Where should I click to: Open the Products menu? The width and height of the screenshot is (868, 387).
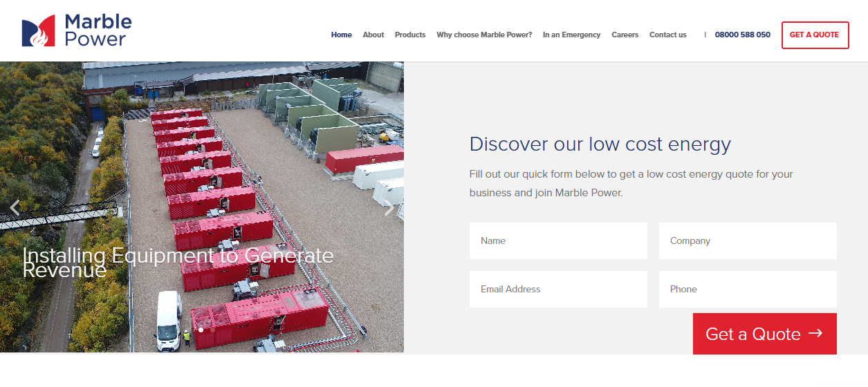(x=410, y=35)
